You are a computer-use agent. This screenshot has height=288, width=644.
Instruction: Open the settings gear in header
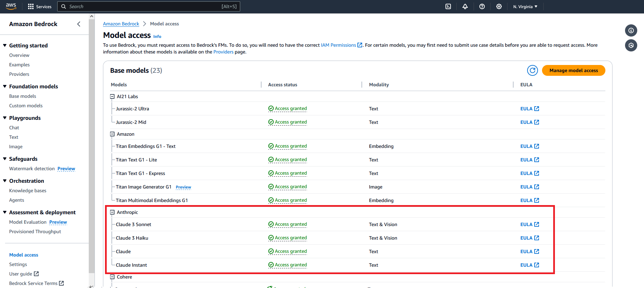pyautogui.click(x=499, y=6)
